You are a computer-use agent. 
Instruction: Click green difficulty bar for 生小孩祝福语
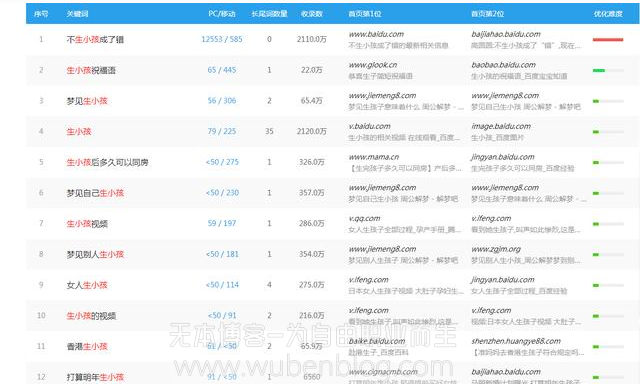(x=599, y=71)
